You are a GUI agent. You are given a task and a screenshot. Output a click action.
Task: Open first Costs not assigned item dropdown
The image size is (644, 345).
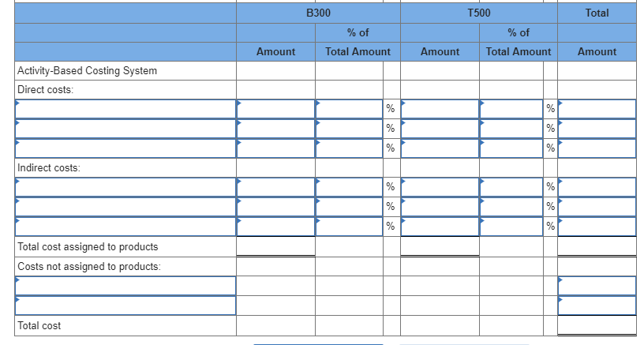125,286
